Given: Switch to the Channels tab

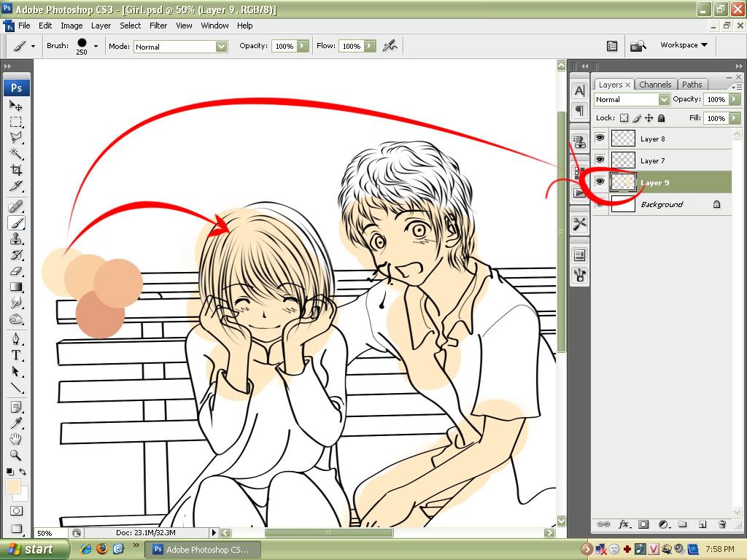Looking at the screenshot, I should click(655, 85).
